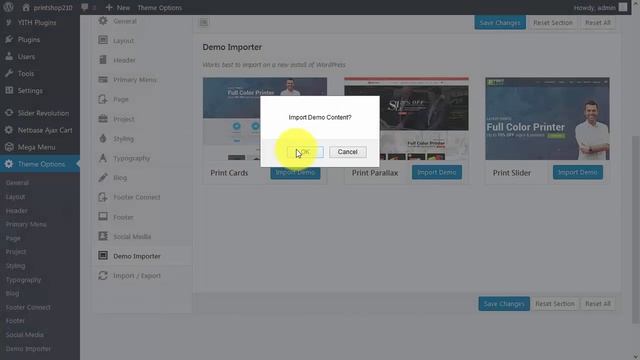Click top Save Changes button
Viewport: 640px width, 360px height.
click(500, 22)
